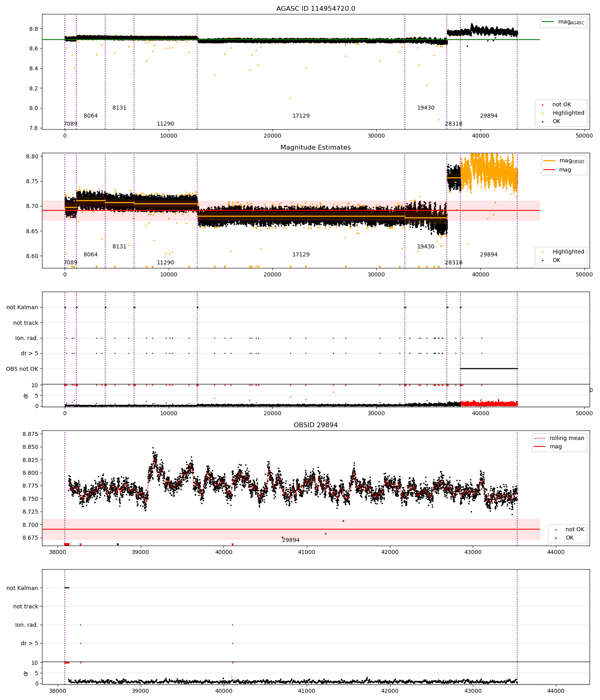600x700 pixels.
Task: Select '7089' label in Magnitude Estimates plot
Action: tap(70, 263)
